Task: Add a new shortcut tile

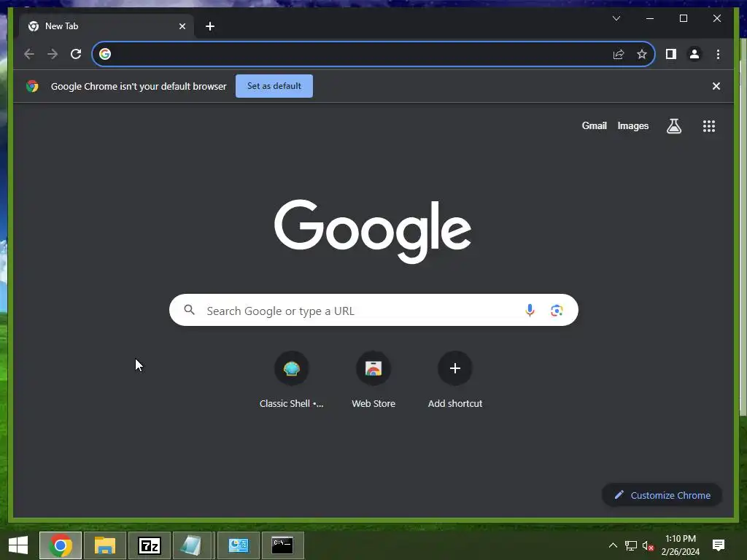Action: tap(455, 379)
